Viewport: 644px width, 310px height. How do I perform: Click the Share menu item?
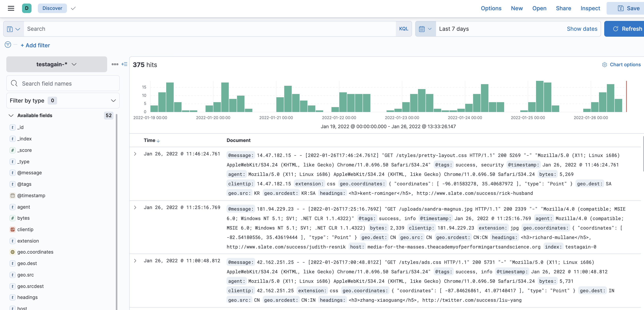click(x=563, y=8)
